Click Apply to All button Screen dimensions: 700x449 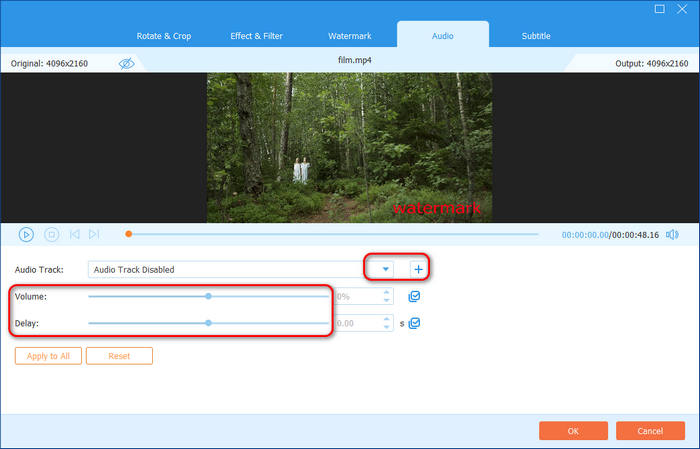[48, 356]
